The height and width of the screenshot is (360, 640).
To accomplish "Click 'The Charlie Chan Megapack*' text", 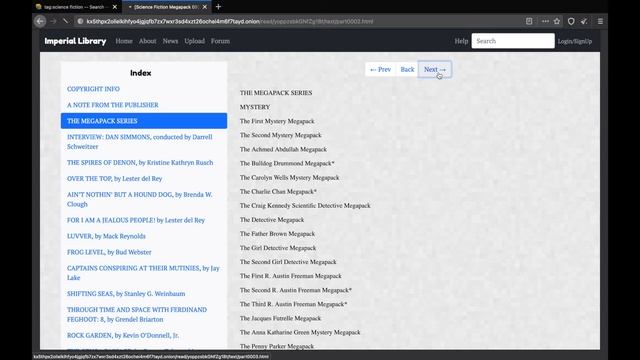I will [278, 191].
